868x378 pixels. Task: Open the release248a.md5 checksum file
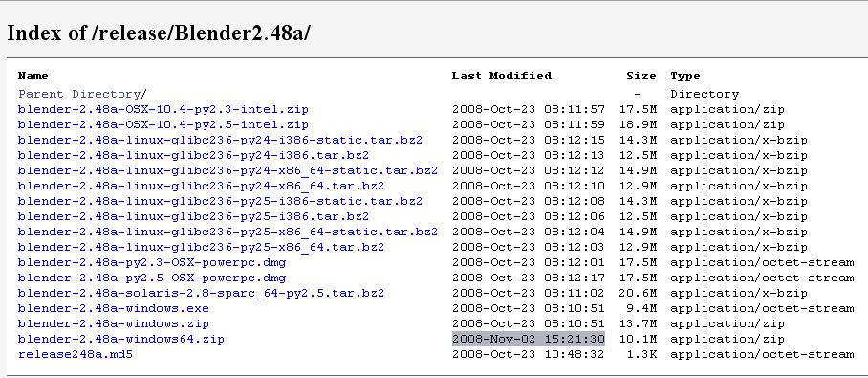pos(76,354)
